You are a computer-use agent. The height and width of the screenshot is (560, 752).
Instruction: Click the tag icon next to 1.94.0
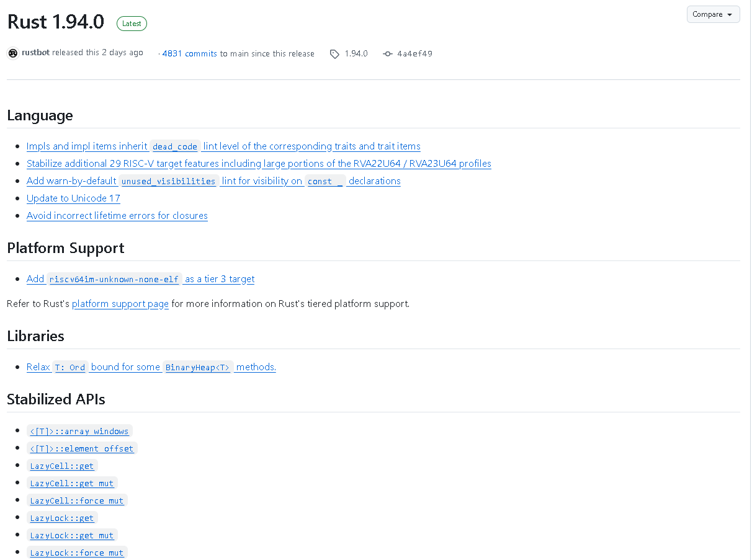coord(334,54)
